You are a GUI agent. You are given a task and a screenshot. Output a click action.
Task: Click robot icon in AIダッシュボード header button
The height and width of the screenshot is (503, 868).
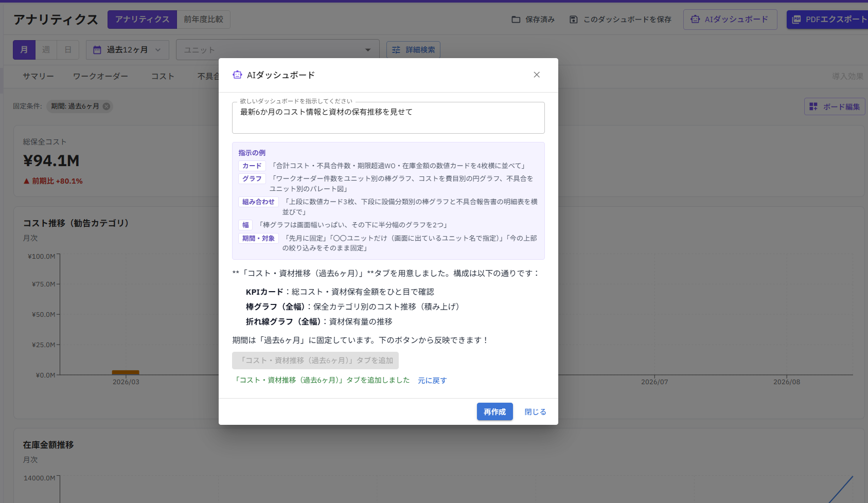(695, 20)
